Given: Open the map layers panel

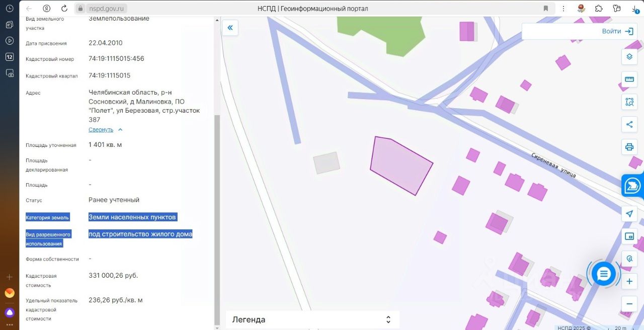Looking at the screenshot, I should coord(629,56).
